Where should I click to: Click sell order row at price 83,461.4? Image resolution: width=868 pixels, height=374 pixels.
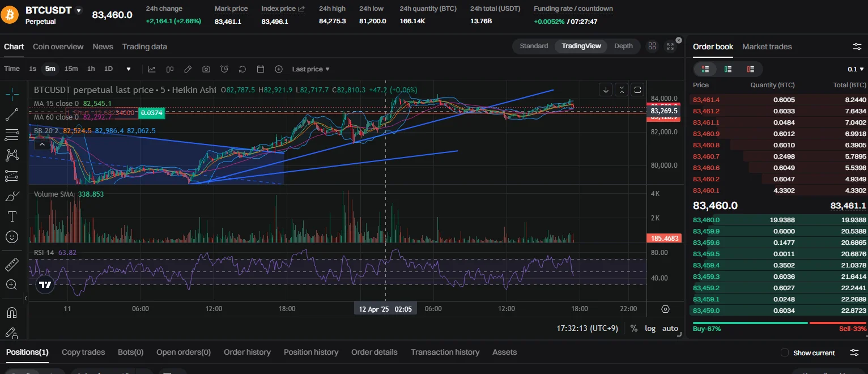coord(779,100)
